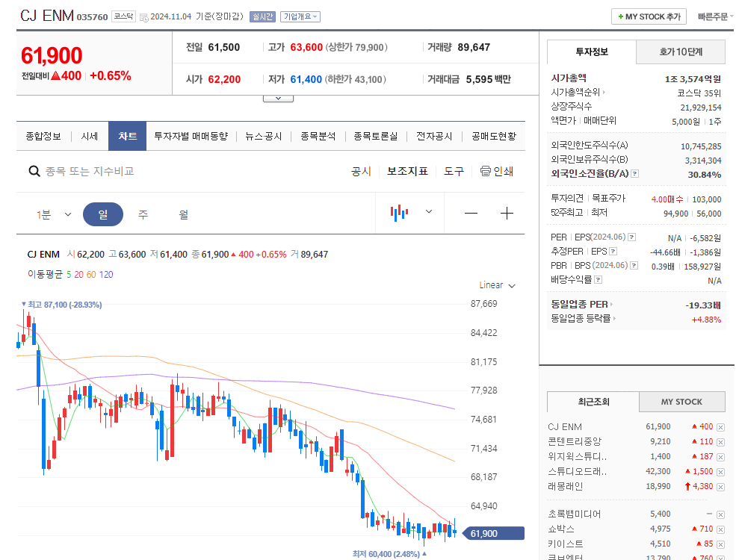Open the 기업개요 dropdown
Image resolution: width=736 pixels, height=560 pixels.
click(x=300, y=17)
